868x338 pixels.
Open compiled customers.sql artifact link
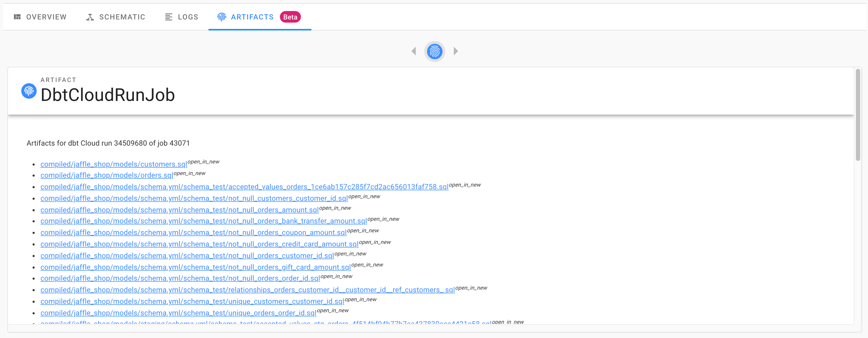coord(114,164)
